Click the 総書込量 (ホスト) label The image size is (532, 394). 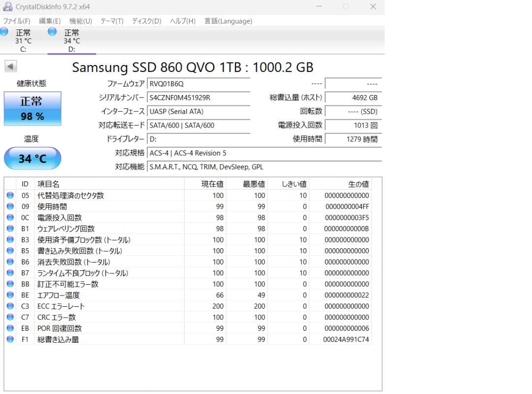point(296,98)
